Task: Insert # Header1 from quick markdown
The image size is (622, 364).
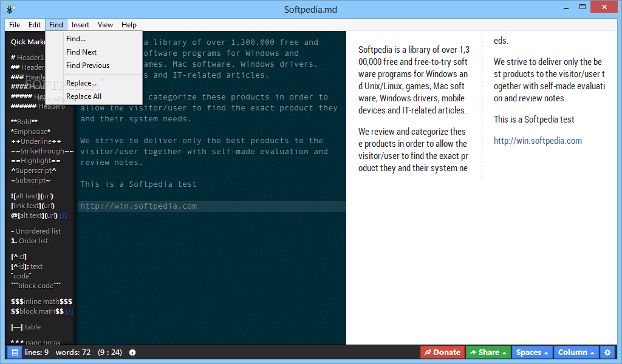Action: [x=27, y=58]
